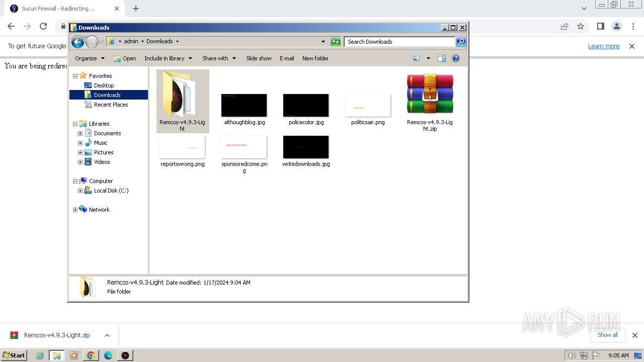Screen dimensions: 644x362
Task: Click the Windows Start button
Action: click(x=14, y=355)
